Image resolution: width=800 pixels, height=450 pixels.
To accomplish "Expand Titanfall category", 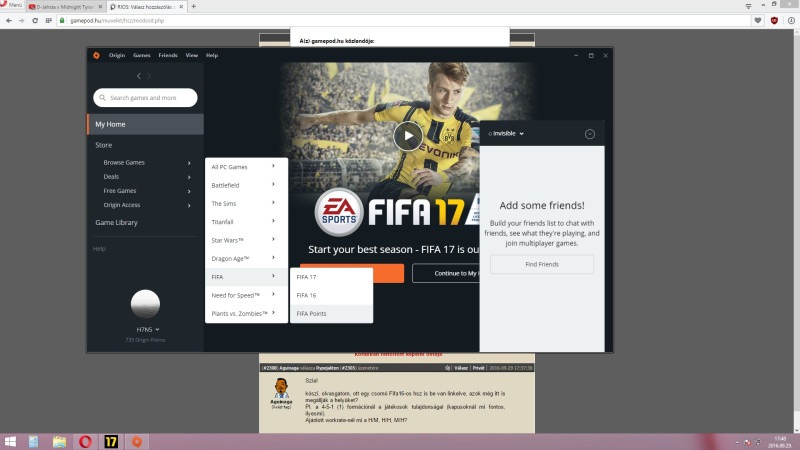I will coord(246,222).
